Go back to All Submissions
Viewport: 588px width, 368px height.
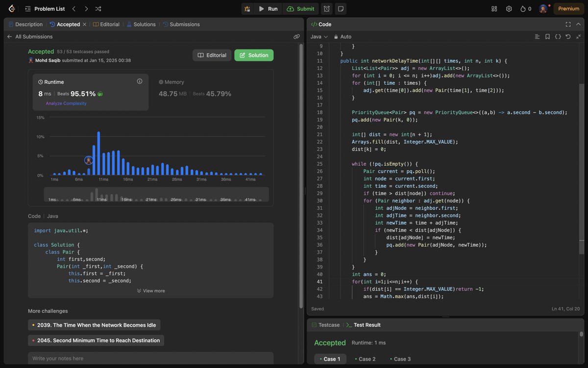(29, 37)
